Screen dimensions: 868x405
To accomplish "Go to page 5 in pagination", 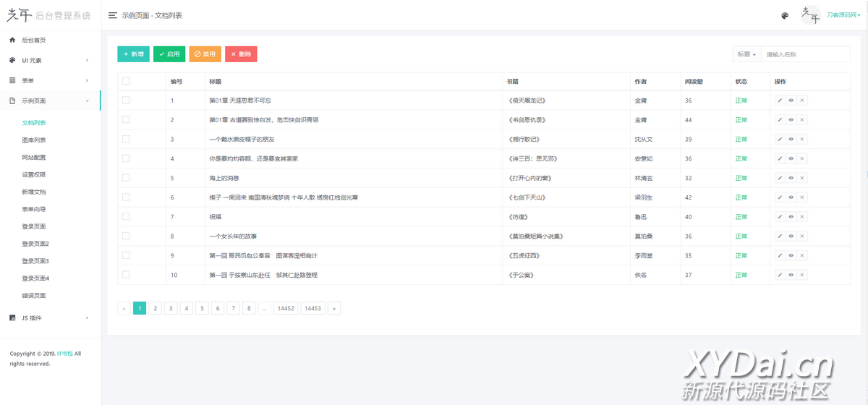I will coord(203,308).
